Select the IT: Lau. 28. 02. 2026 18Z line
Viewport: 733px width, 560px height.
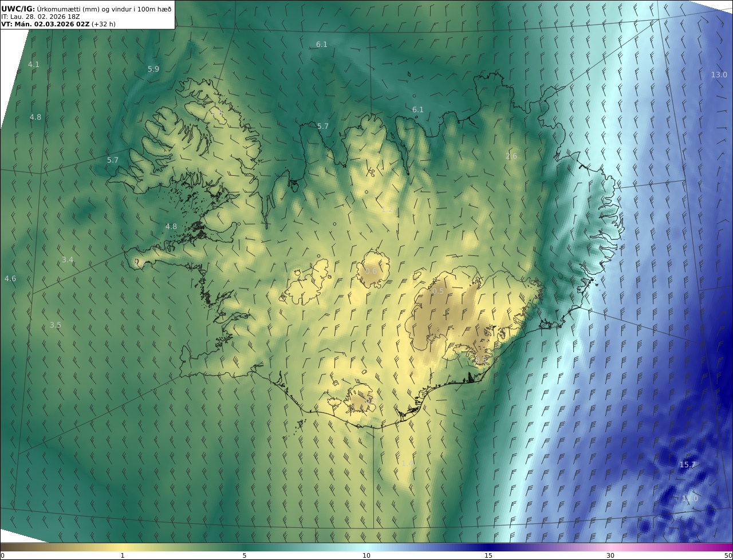40,17
